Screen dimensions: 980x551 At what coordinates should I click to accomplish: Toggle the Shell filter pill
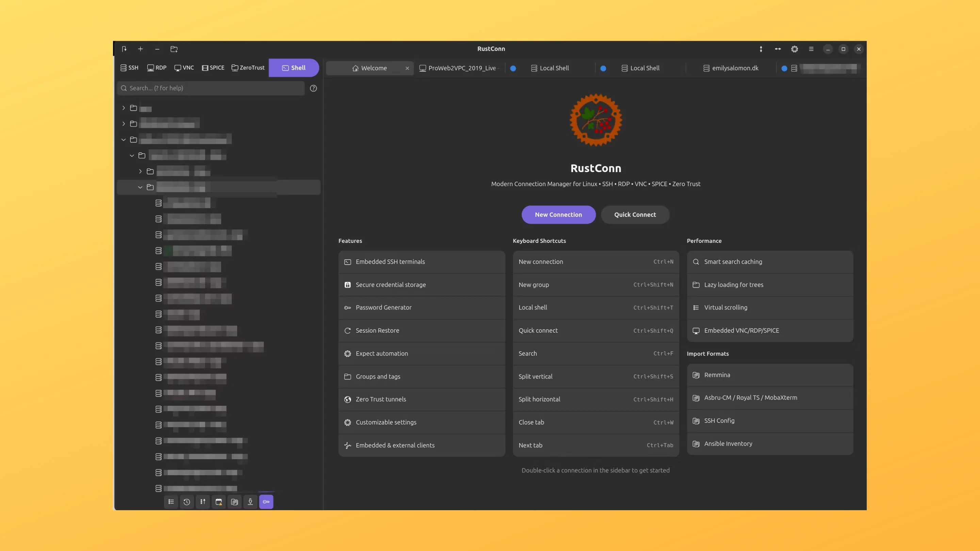pos(294,68)
